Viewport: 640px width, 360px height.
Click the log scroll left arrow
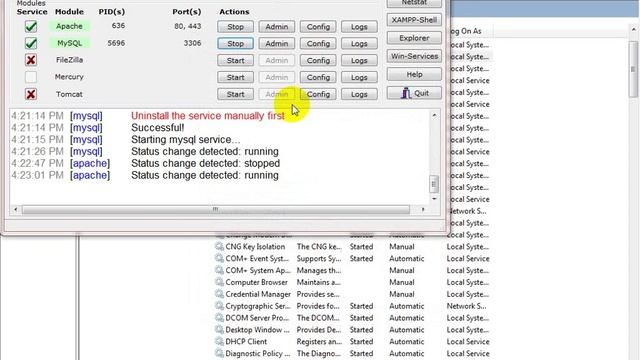pos(16,209)
